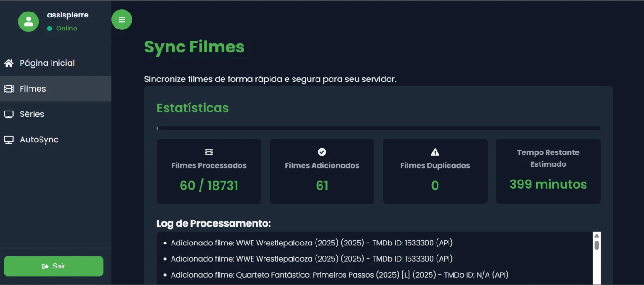Click the Quarteto Fantástico log entry
Viewport: 644px width, 285px height.
[x=339, y=275]
